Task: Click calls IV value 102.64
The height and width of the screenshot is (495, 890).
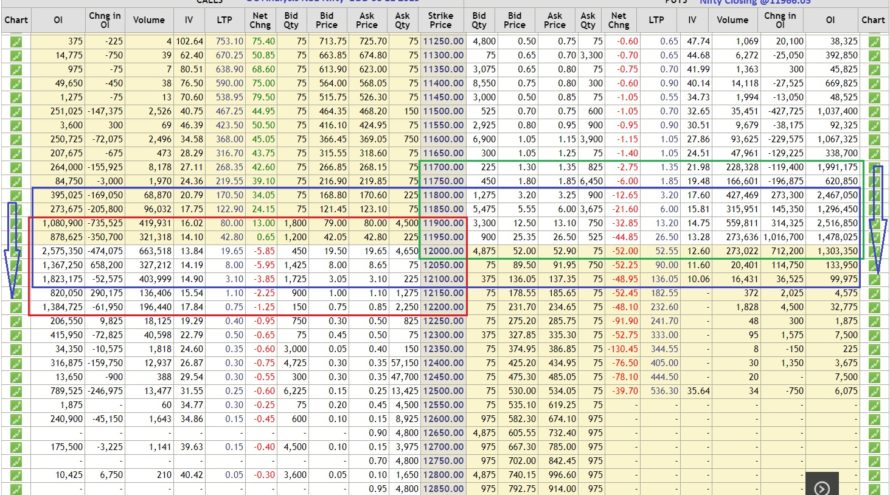Action: [190, 41]
